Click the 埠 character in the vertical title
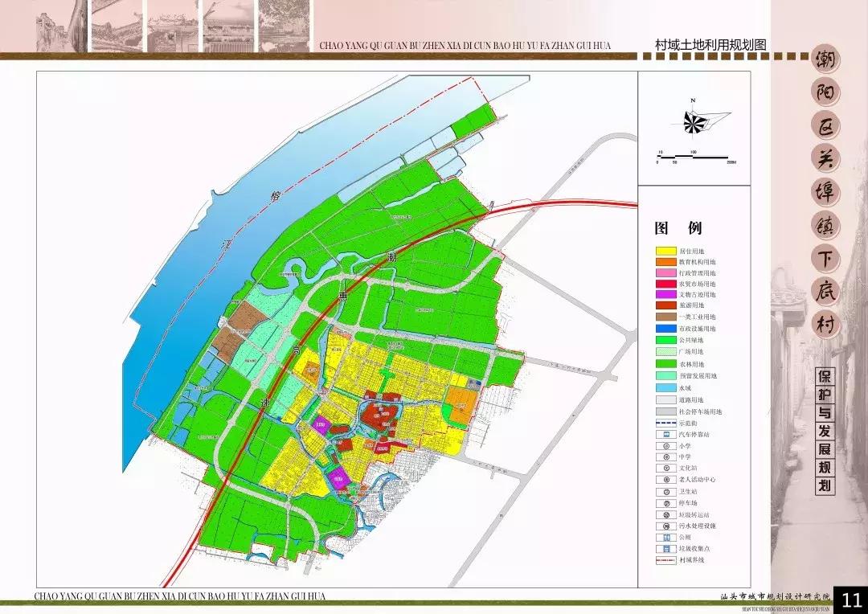 tap(825, 193)
